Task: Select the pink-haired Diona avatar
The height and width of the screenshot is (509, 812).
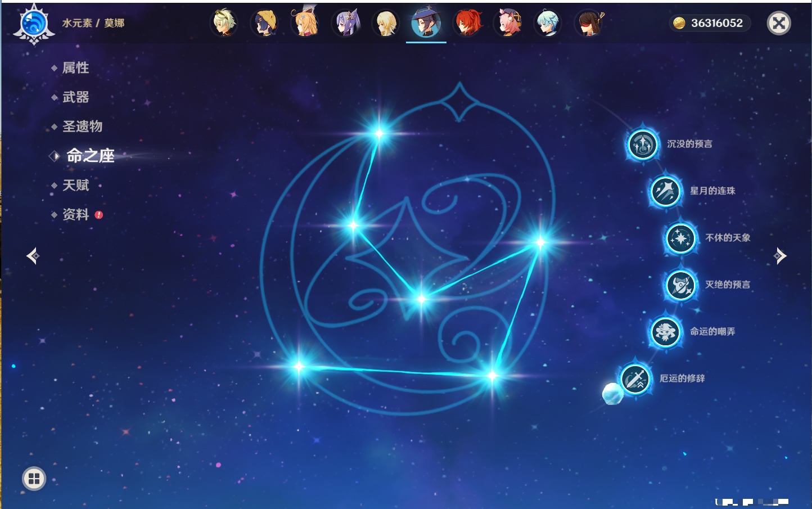Action: 508,23
